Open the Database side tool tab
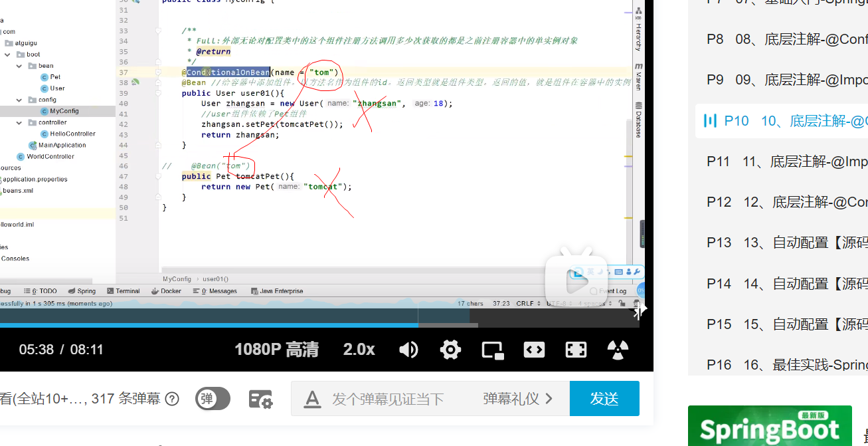868x446 pixels. click(x=638, y=120)
